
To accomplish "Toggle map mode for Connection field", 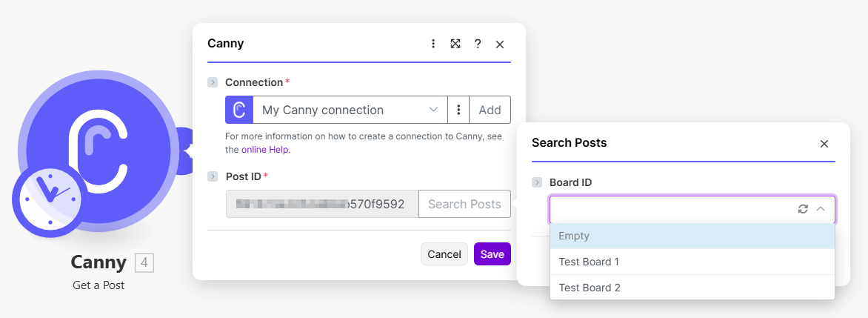I will point(213,82).
